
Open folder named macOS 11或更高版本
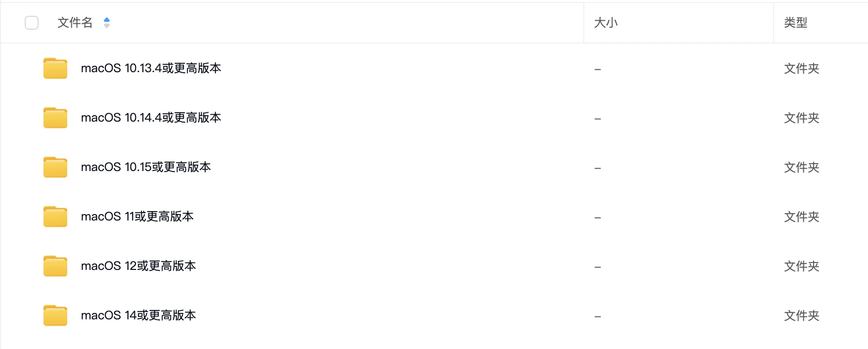[x=137, y=217]
